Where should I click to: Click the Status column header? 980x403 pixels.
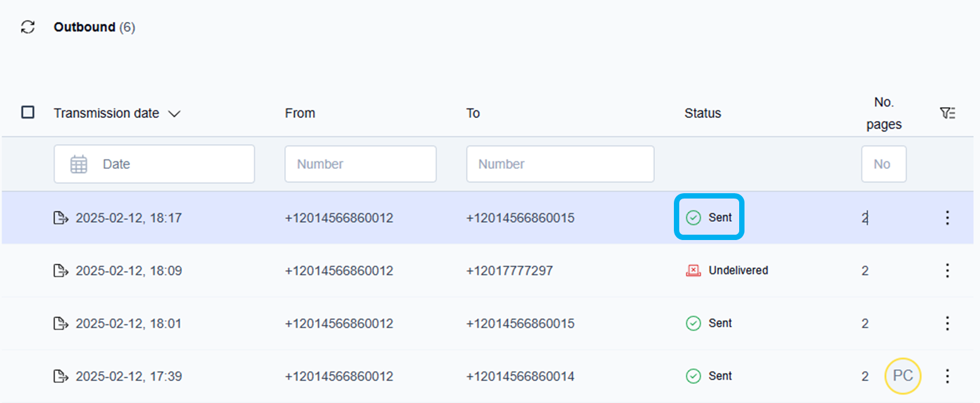[x=702, y=113]
